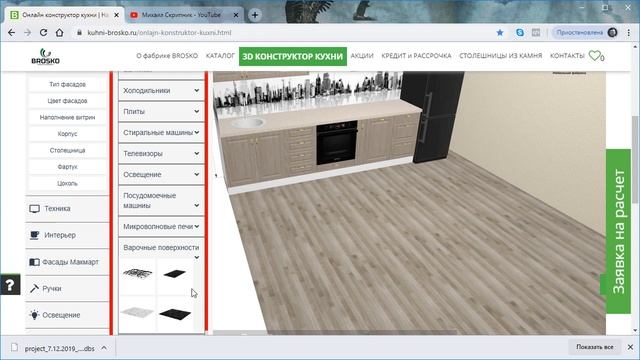Screen dimensions: 640x360
Task: Open the downloaded file options chevron
Action: [x=104, y=348]
